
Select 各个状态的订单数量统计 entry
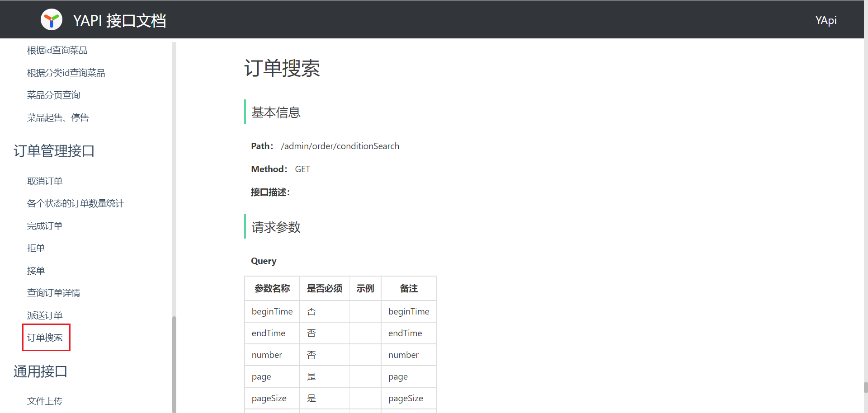click(75, 203)
